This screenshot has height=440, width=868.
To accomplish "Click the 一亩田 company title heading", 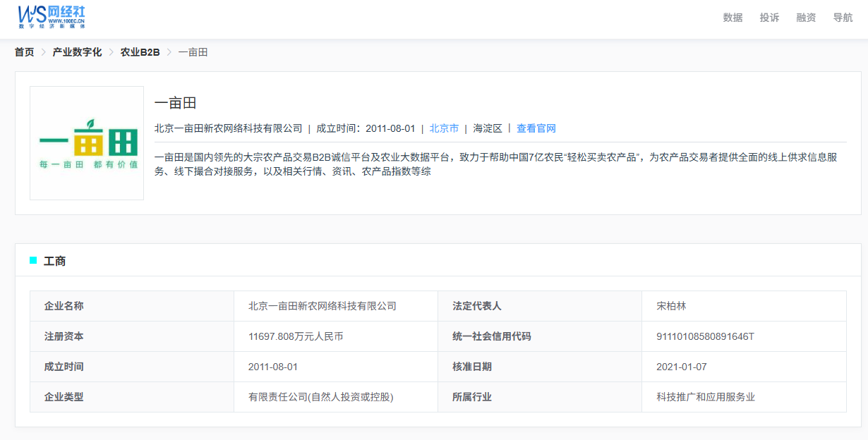I will (175, 103).
